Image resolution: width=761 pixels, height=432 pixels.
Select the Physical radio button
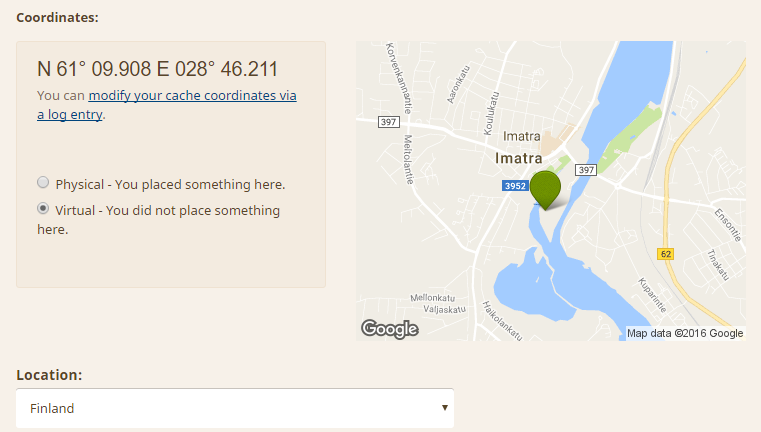pos(43,183)
